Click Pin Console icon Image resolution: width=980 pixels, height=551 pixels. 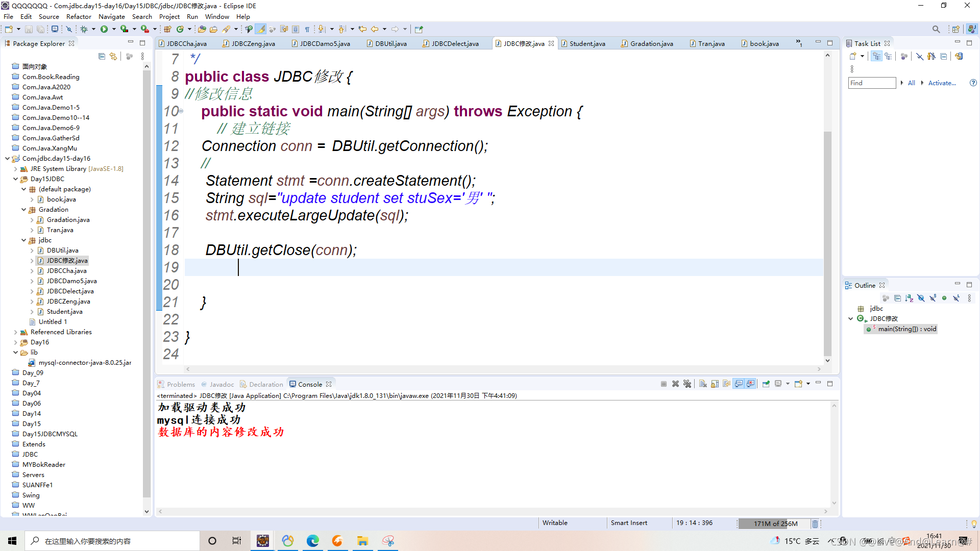pos(766,384)
